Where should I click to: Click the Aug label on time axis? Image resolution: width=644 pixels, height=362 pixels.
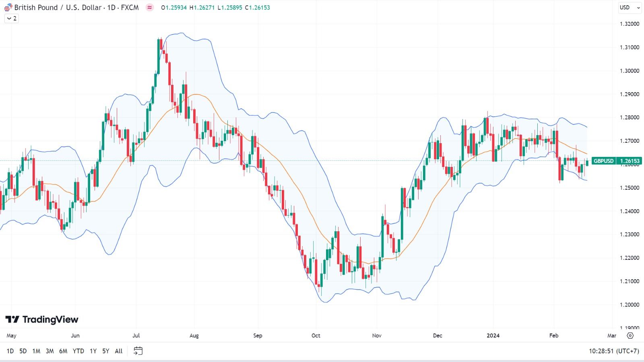click(194, 335)
